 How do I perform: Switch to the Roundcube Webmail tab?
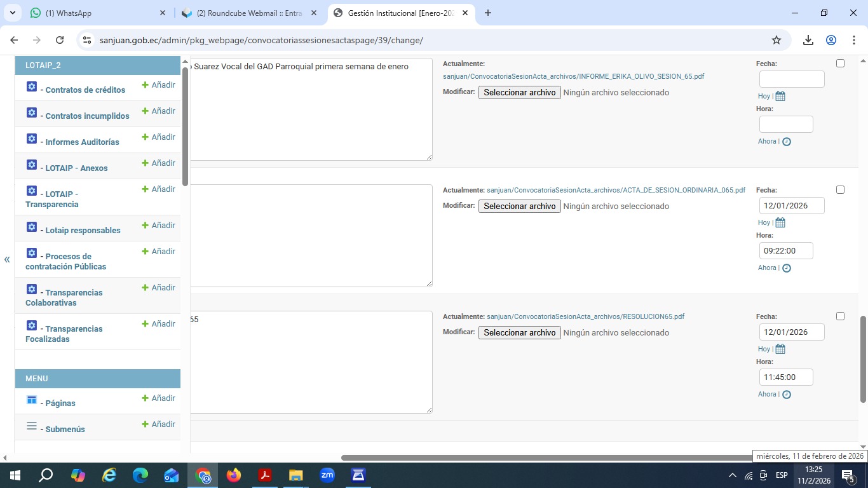[248, 13]
